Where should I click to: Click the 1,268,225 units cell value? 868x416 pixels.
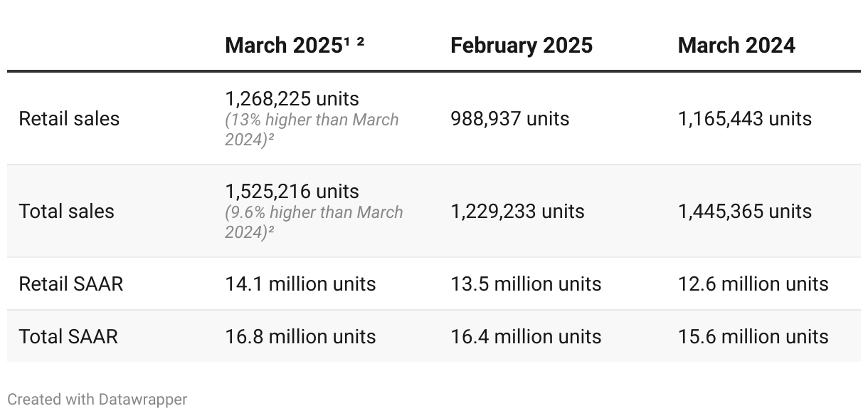point(292,98)
